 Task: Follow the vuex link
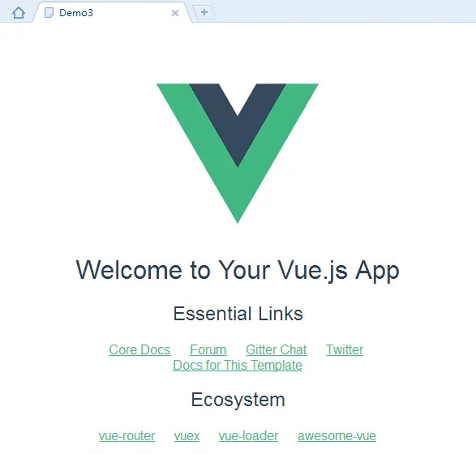click(x=187, y=436)
